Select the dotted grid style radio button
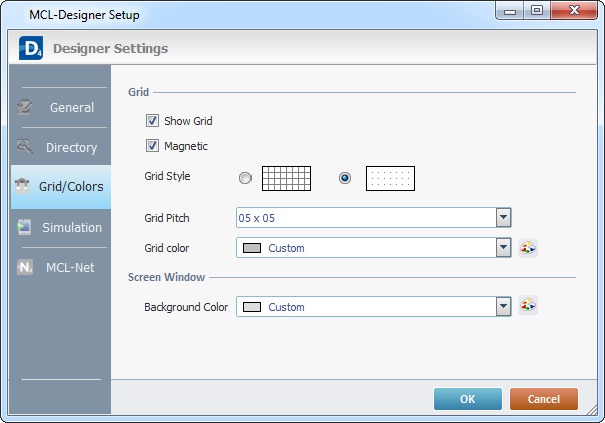The width and height of the screenshot is (605, 423). 345,178
